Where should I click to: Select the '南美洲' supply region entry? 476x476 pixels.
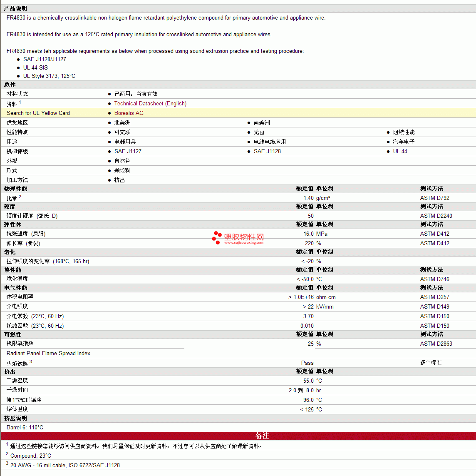coord(262,123)
